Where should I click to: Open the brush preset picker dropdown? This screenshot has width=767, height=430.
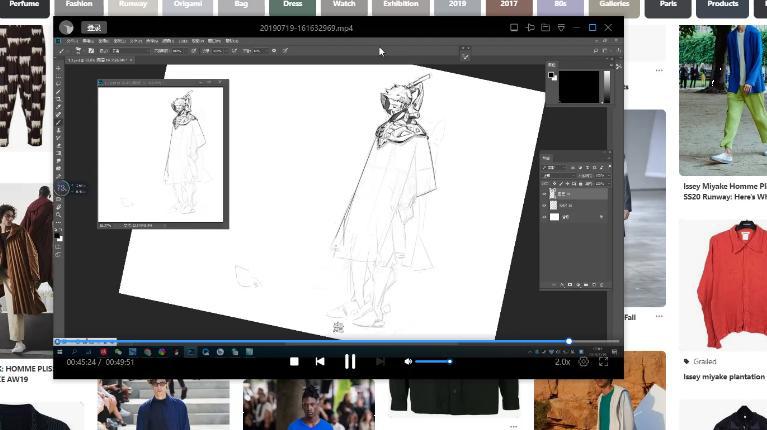[77, 51]
